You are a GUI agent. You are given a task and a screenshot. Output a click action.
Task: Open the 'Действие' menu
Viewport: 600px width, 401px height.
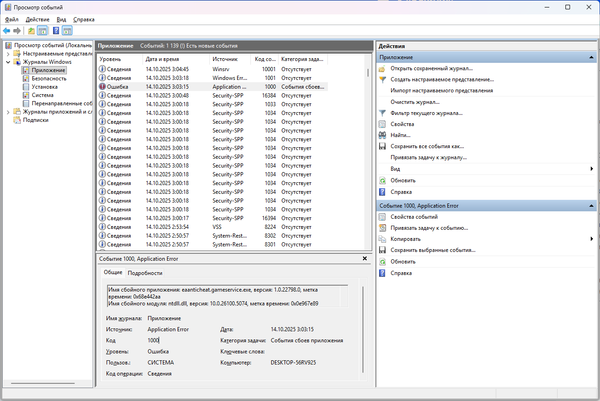tap(37, 19)
